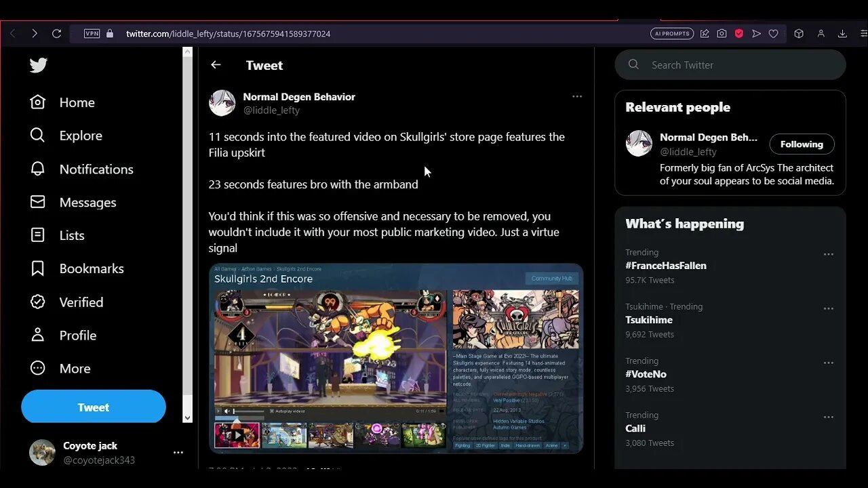Open options dots for Tsukihime trend
Image resolution: width=868 pixels, height=488 pixels.
pos(828,308)
